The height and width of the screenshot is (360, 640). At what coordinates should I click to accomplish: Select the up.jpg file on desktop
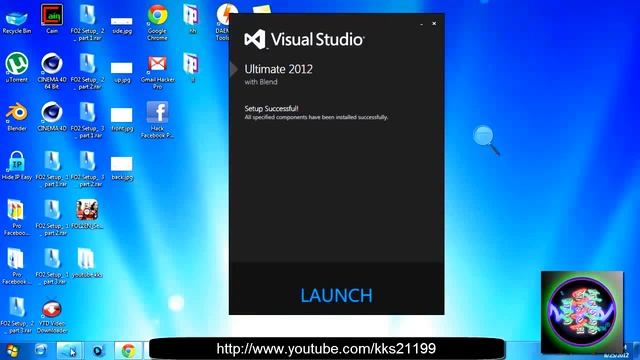coord(122,73)
